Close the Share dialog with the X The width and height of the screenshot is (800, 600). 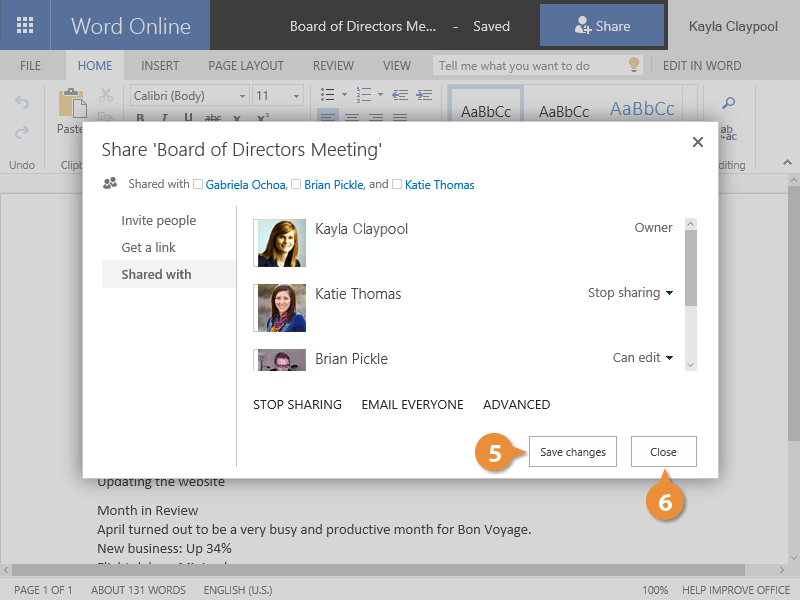(698, 142)
